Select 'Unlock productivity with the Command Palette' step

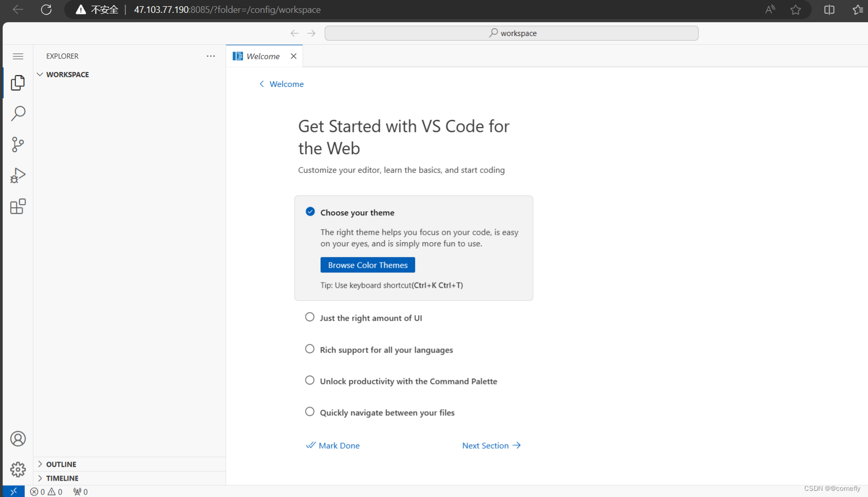pos(408,381)
